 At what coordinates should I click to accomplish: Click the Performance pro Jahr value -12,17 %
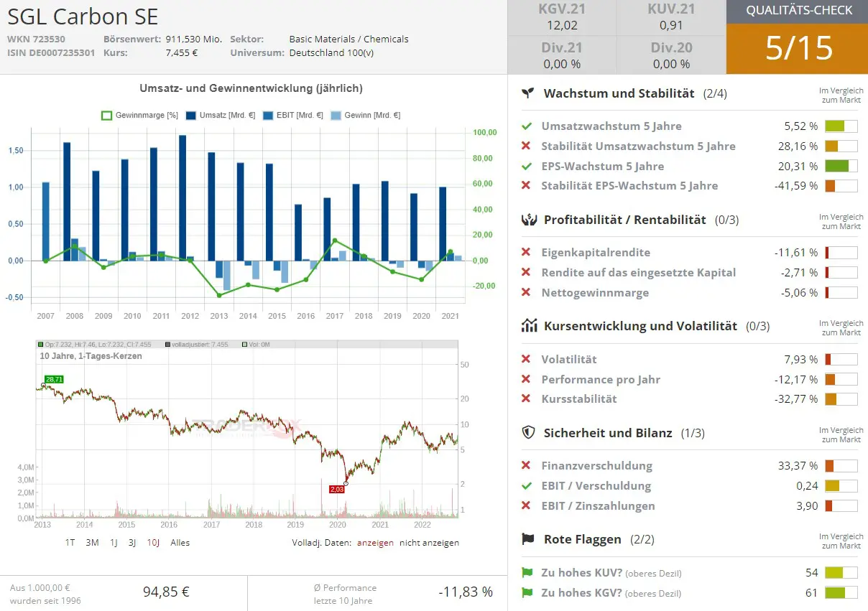[x=796, y=379]
